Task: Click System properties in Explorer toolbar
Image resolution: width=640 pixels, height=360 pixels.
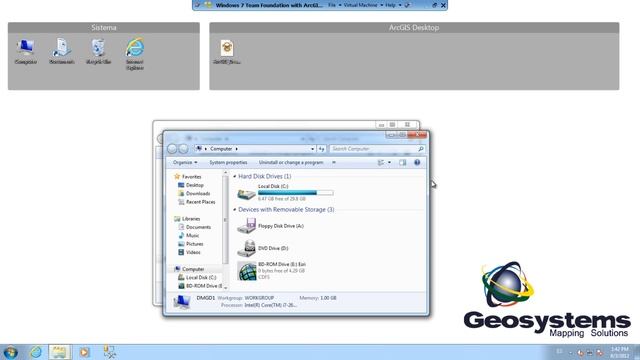Action: (228, 162)
